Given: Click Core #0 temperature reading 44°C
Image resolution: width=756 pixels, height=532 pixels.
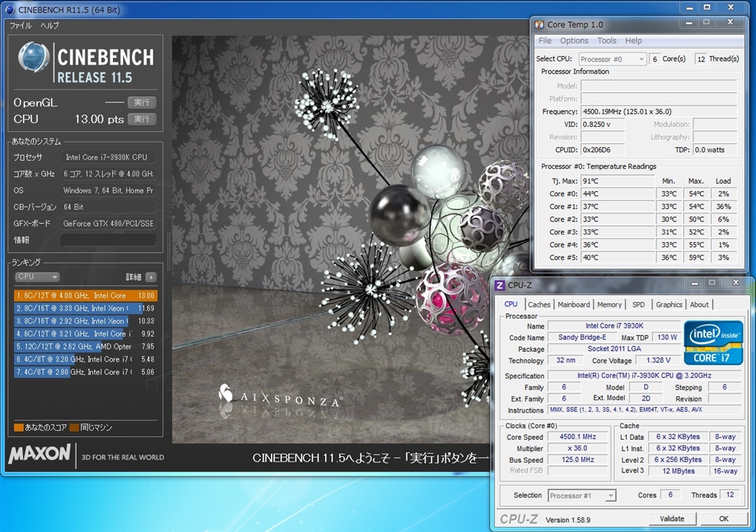Looking at the screenshot, I should [618, 194].
